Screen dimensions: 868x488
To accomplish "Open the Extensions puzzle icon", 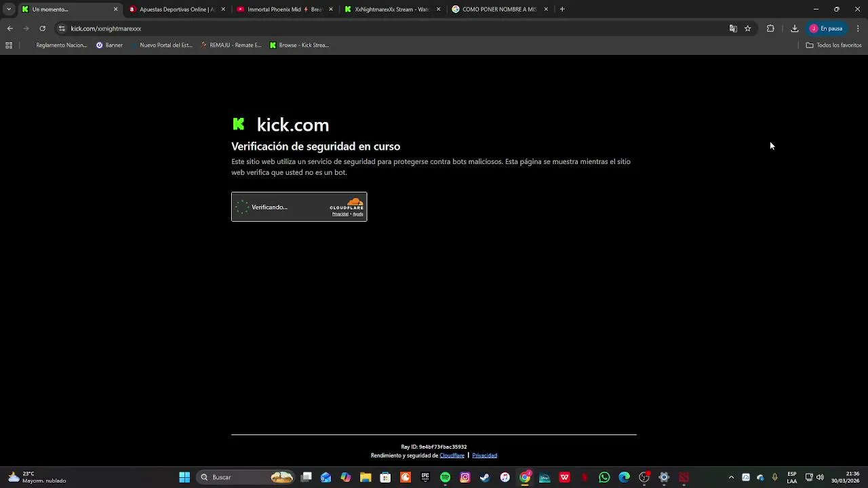I will click(x=770, y=28).
